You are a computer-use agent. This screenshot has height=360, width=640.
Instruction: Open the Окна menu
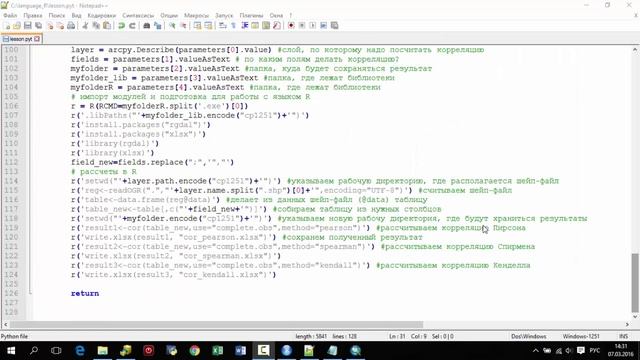click(276, 16)
